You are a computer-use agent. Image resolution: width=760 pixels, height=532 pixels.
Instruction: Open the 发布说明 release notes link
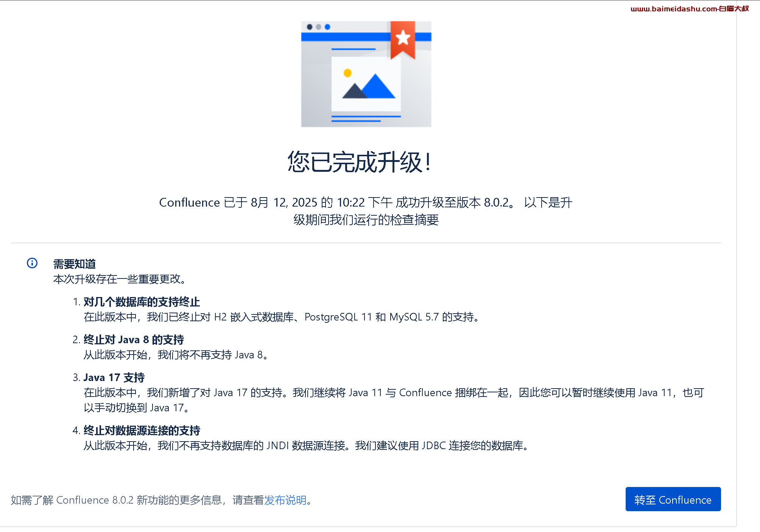[285, 500]
